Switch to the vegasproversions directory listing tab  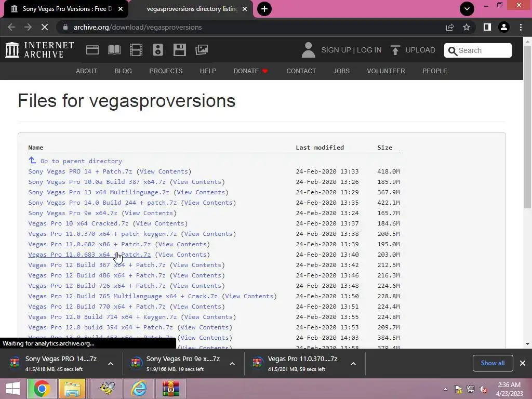pos(191,9)
